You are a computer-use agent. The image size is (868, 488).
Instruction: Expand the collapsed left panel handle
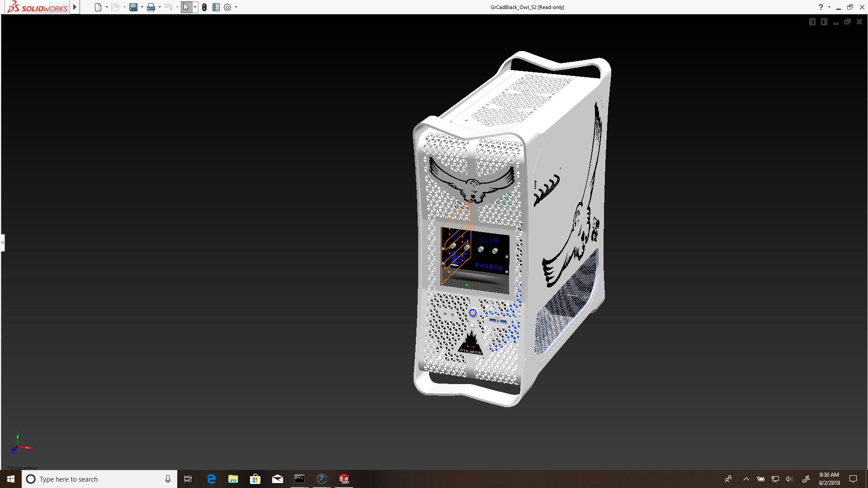pyautogui.click(x=2, y=243)
